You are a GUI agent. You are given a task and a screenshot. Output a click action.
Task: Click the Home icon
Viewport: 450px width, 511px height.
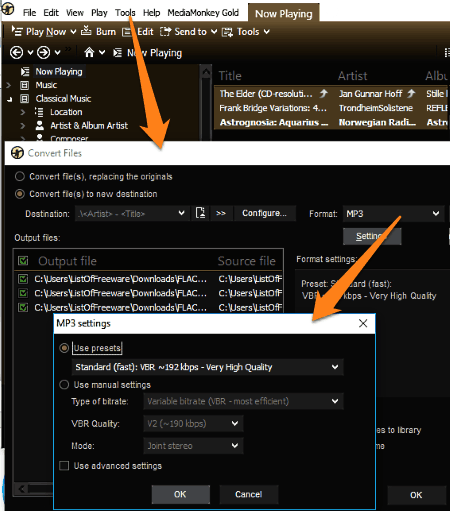click(x=89, y=52)
